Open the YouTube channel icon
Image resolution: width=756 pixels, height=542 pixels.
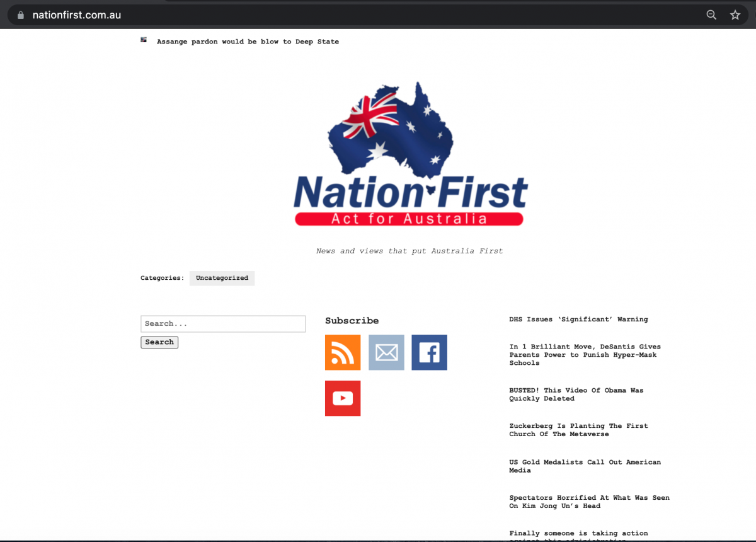(x=343, y=398)
